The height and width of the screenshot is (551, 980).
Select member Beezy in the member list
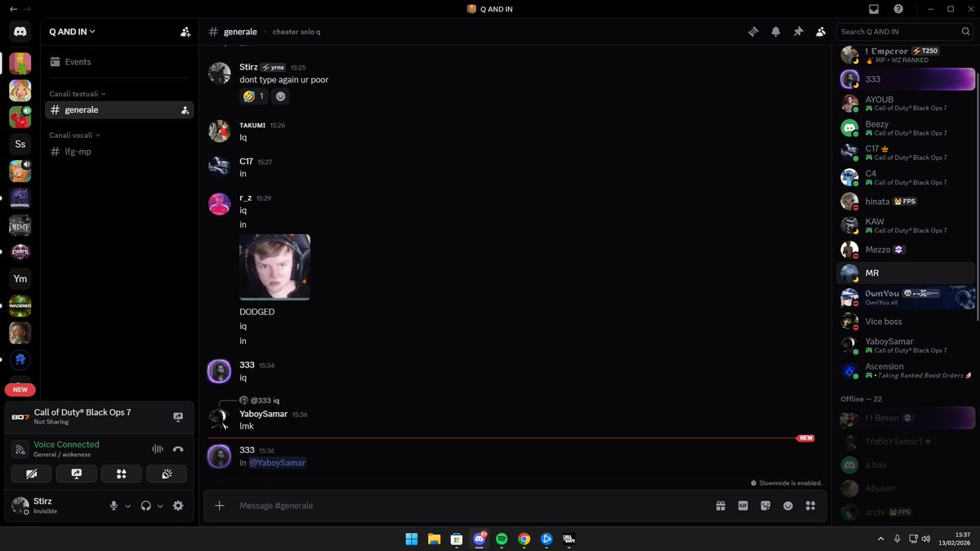(x=906, y=128)
